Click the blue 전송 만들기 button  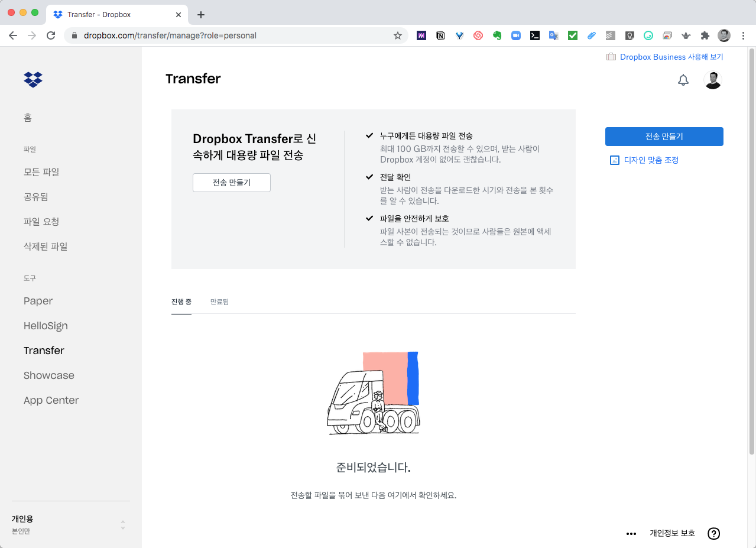coord(664,137)
